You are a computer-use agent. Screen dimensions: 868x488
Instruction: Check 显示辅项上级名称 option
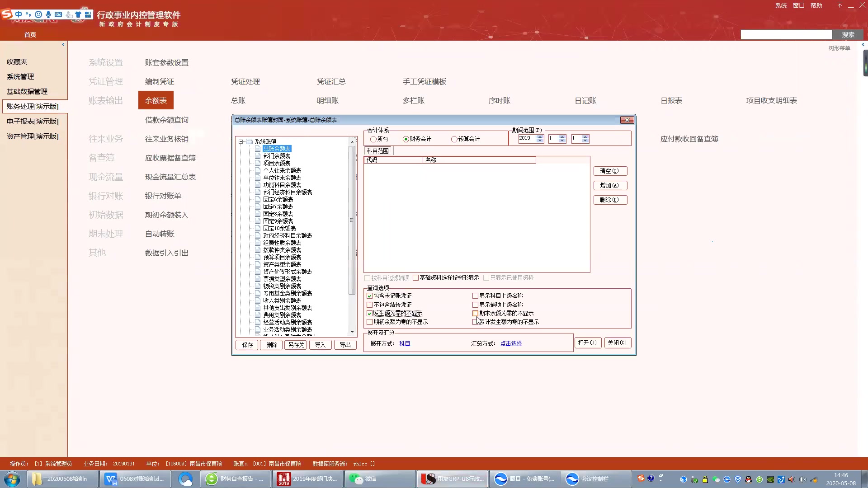click(x=475, y=305)
